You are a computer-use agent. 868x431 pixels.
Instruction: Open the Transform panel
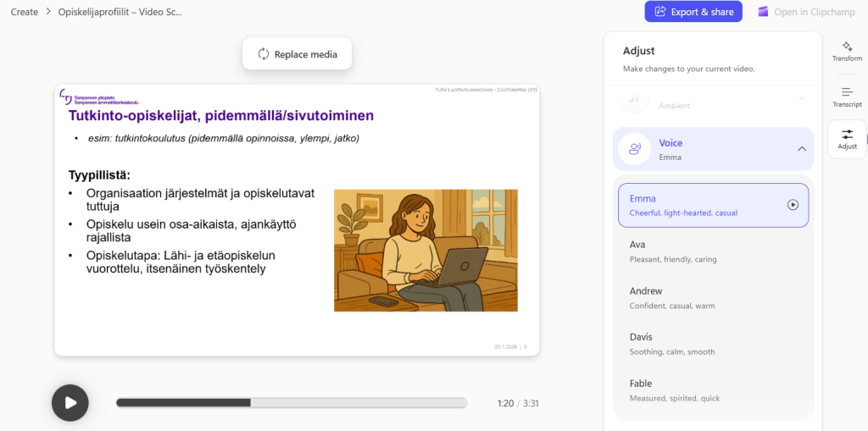[x=847, y=52]
